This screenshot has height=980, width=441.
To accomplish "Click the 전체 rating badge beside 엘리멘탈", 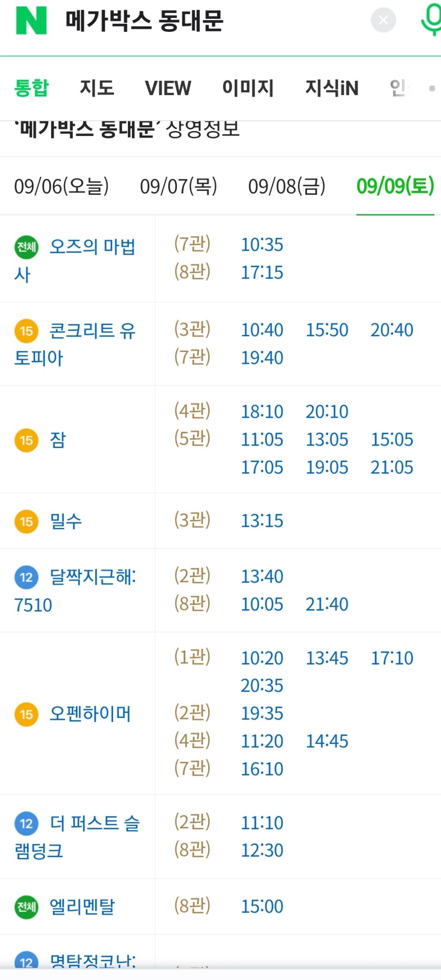I will (x=27, y=907).
